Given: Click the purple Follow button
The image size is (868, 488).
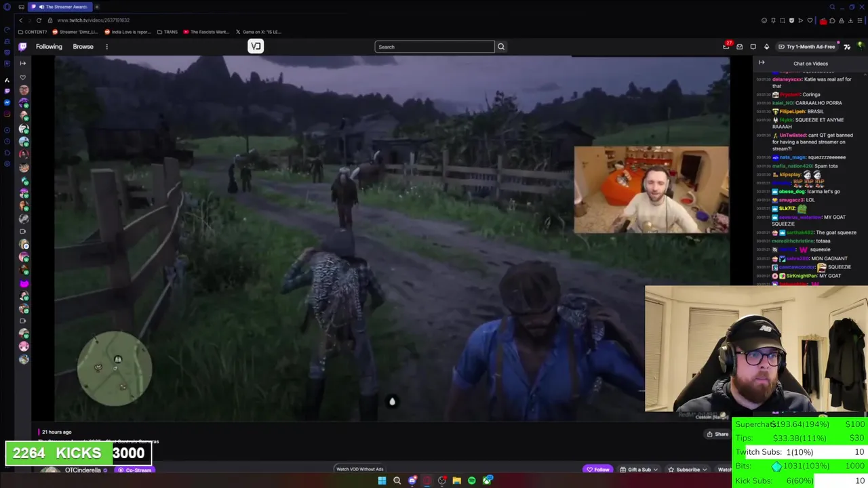Looking at the screenshot, I should [598, 469].
